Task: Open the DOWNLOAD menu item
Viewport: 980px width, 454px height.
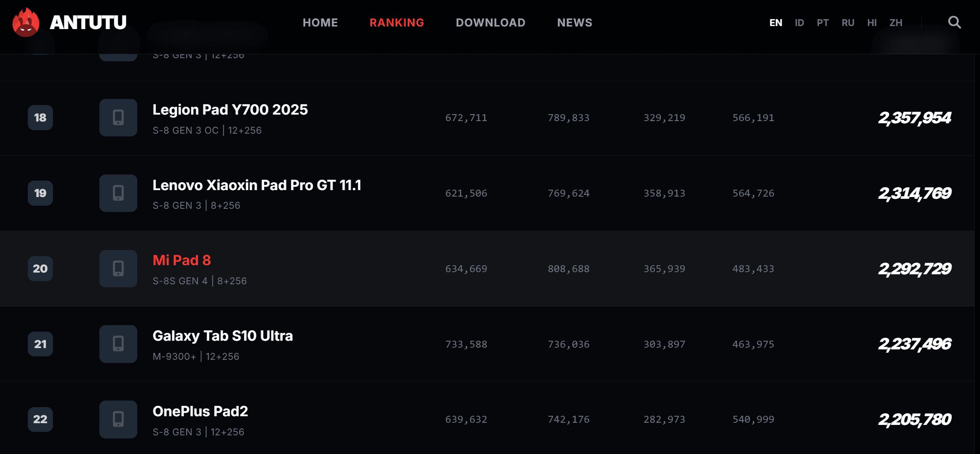Action: [491, 23]
